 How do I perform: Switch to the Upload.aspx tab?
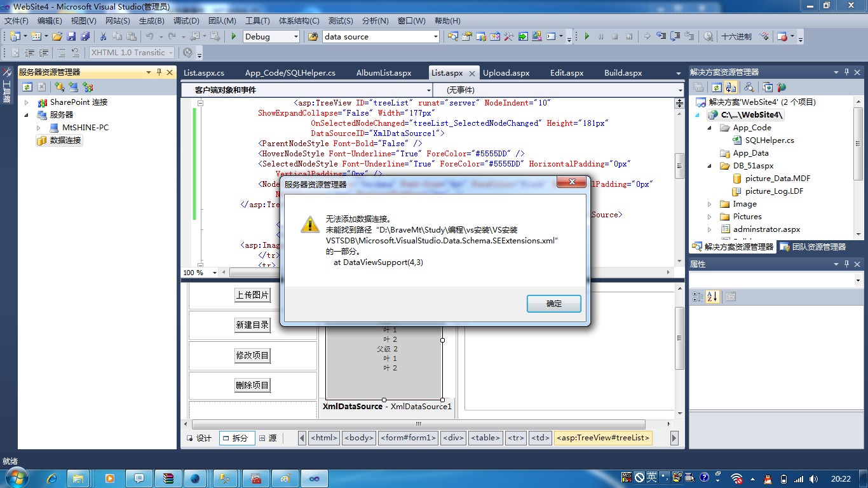[x=506, y=73]
